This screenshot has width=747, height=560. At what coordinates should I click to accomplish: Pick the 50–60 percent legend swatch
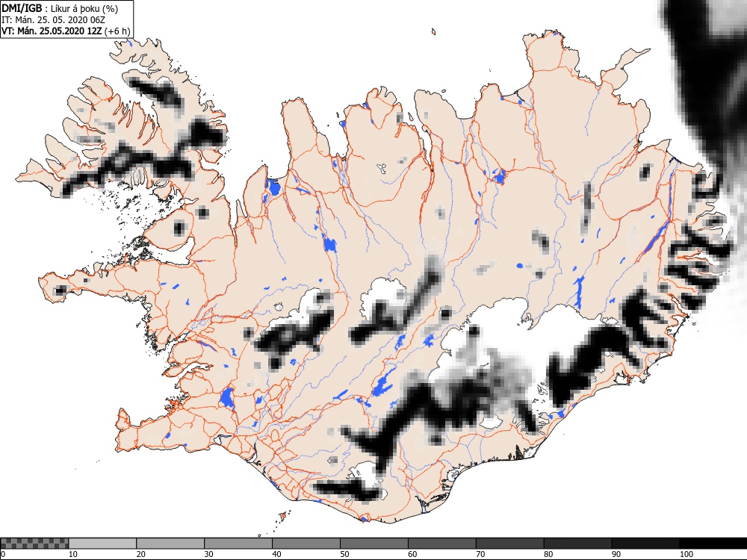[x=374, y=544]
